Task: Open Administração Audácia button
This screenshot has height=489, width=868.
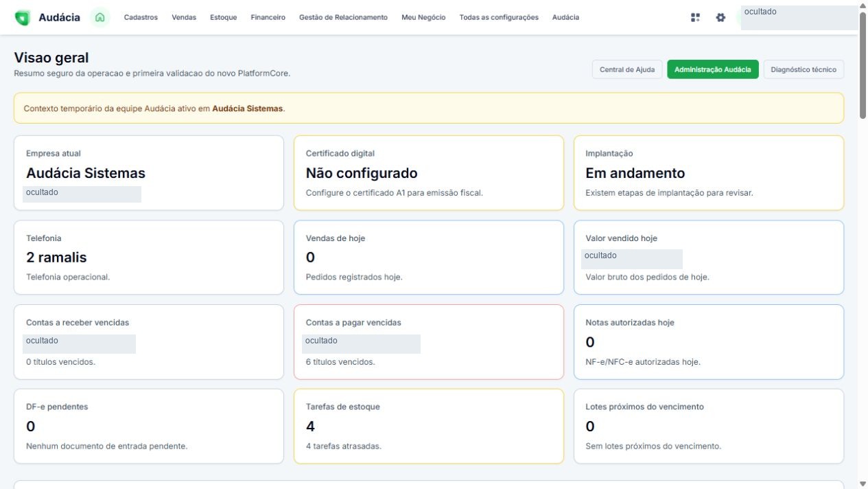Action: (713, 69)
